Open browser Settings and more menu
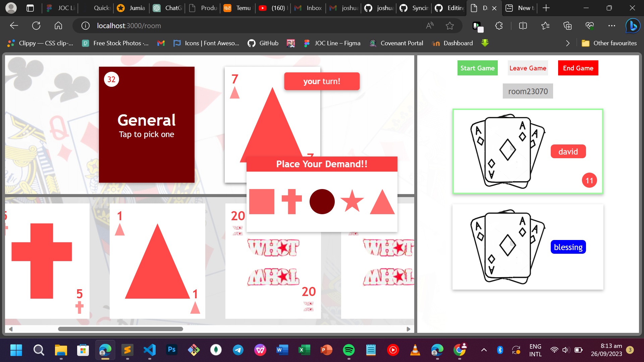The width and height of the screenshot is (644, 362). [x=611, y=26]
